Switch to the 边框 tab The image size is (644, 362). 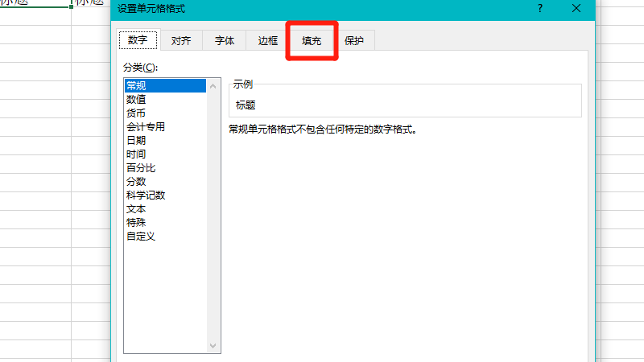[268, 41]
